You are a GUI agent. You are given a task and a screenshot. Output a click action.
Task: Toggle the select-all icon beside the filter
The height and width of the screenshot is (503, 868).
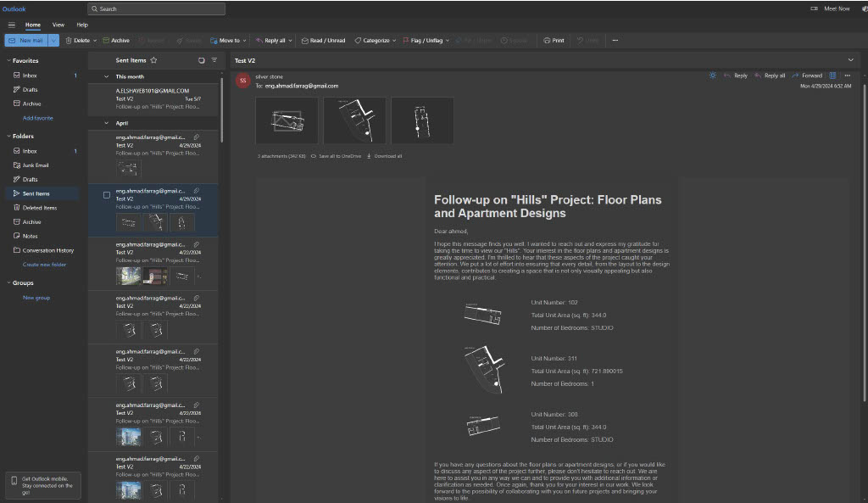[x=201, y=60]
